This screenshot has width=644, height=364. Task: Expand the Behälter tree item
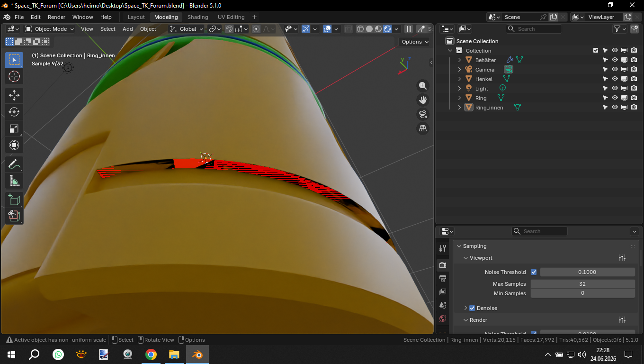click(459, 60)
